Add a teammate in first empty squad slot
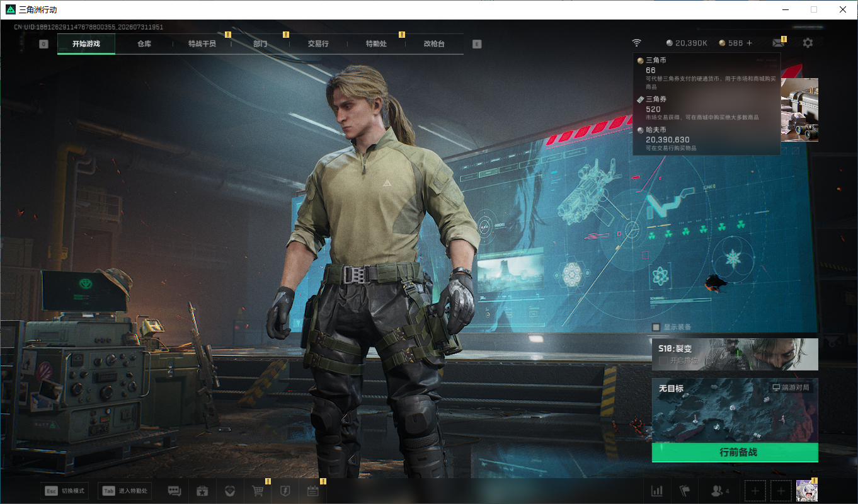This screenshot has height=504, width=858. 755,491
